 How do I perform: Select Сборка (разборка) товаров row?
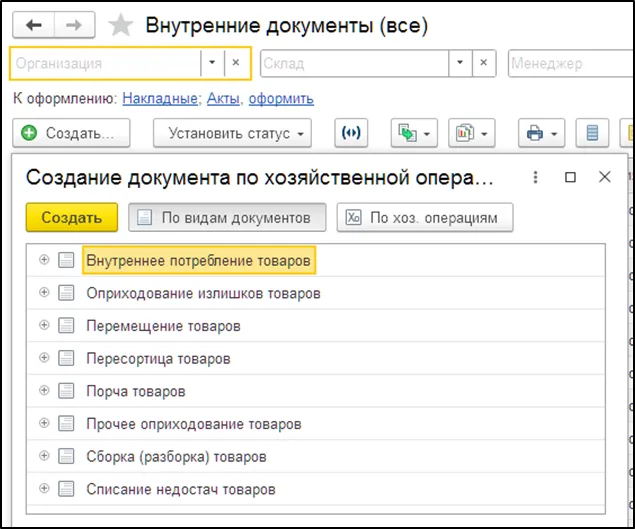click(x=316, y=456)
